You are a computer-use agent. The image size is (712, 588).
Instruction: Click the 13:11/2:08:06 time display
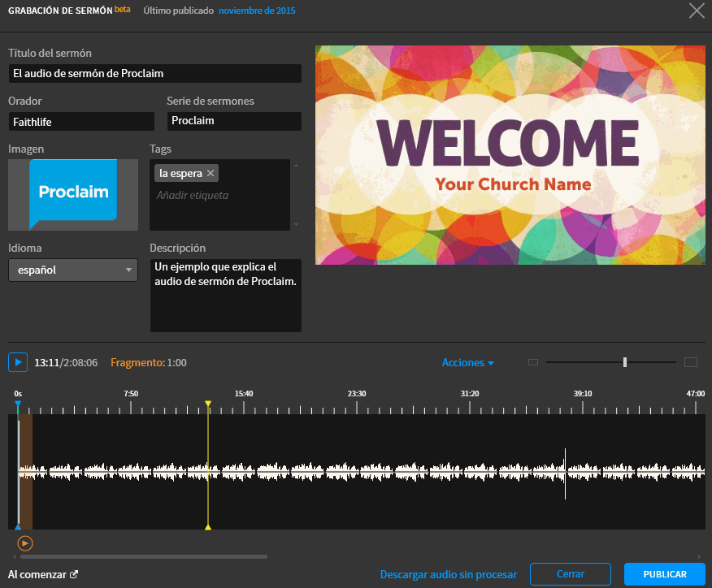(x=66, y=362)
